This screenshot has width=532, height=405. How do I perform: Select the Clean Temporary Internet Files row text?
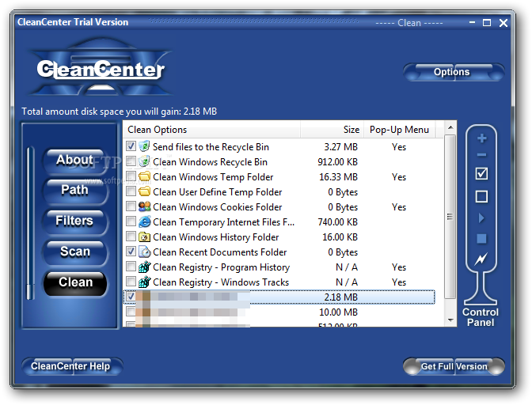click(x=223, y=222)
